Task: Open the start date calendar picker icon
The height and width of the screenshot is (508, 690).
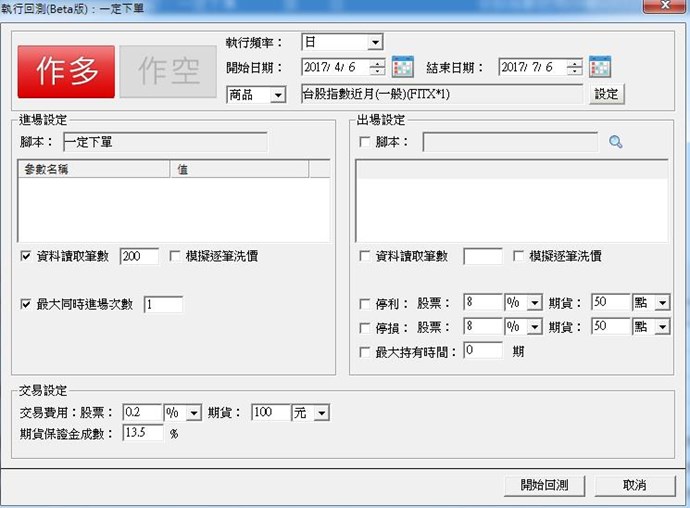Action: click(403, 68)
